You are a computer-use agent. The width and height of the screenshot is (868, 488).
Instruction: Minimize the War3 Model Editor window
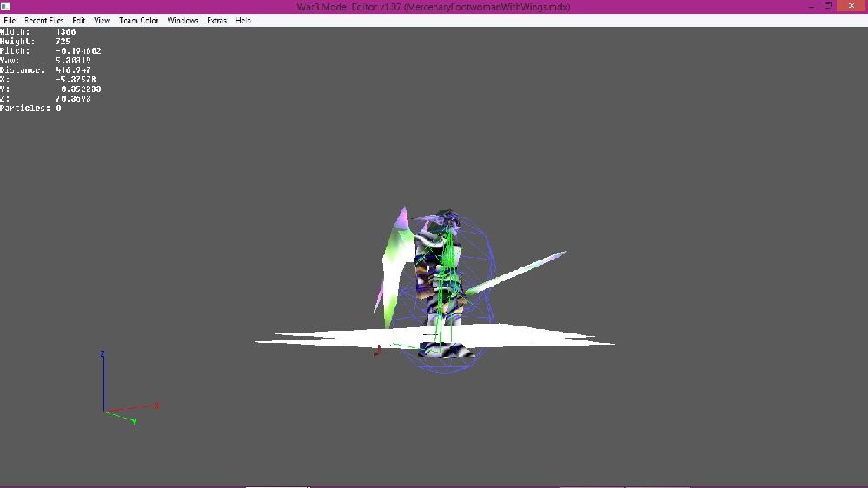coord(811,6)
